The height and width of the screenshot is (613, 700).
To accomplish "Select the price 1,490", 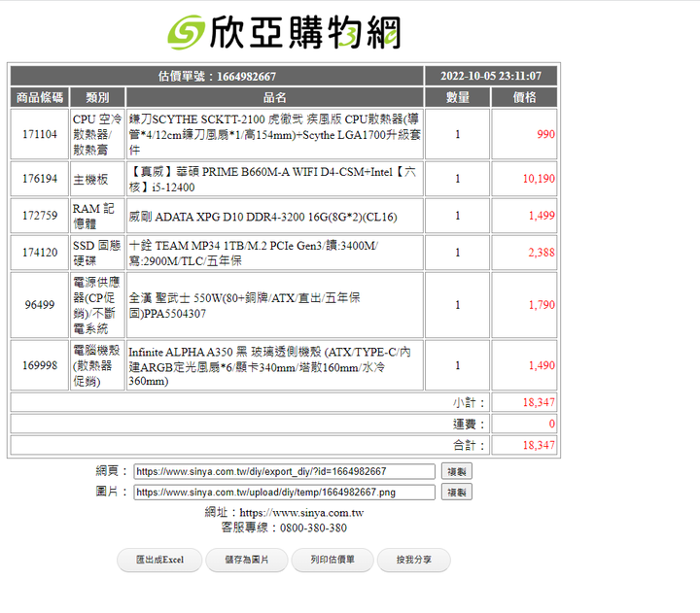I will coord(542,365).
